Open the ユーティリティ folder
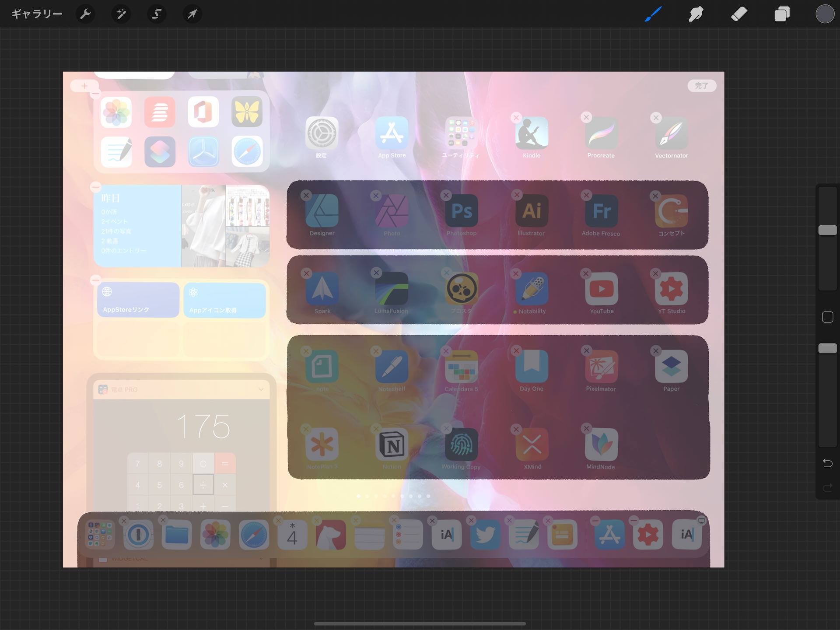Screen dimensions: 840x630 click(461, 133)
